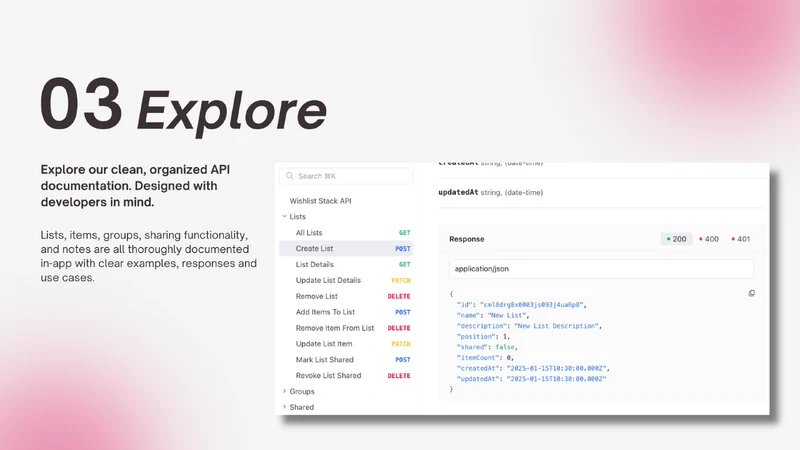
Task: Click the "New List" name value
Action: (507, 315)
